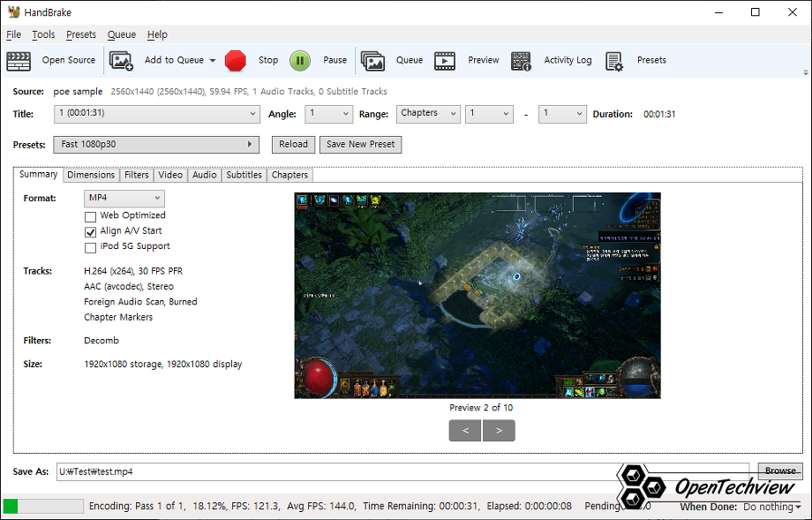Open the start chapter dropdown
This screenshot has width=812, height=520.
pyautogui.click(x=489, y=114)
